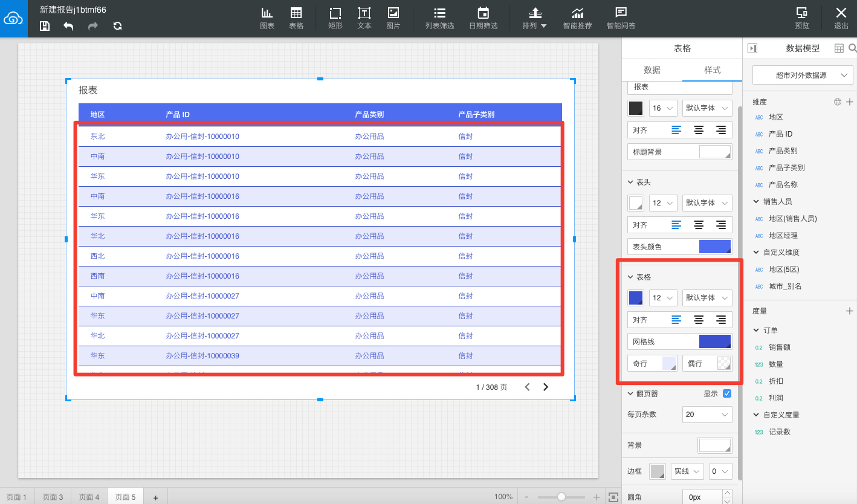The image size is (857, 504).
Task: Undo the last action
Action: point(68,26)
